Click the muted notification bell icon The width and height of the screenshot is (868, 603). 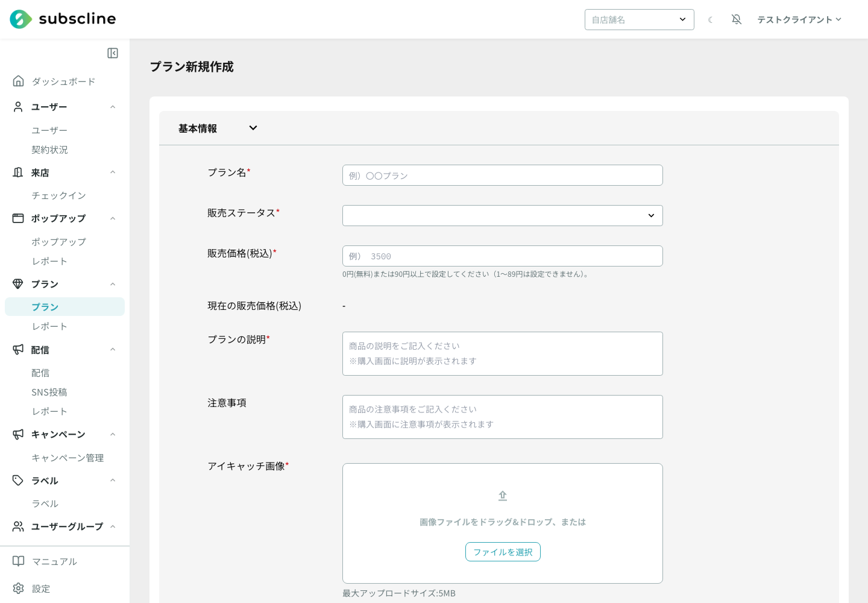coord(737,19)
